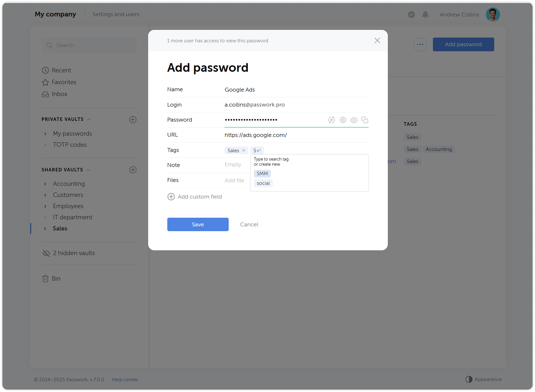Collapse the Shared Vaults section

[88, 169]
